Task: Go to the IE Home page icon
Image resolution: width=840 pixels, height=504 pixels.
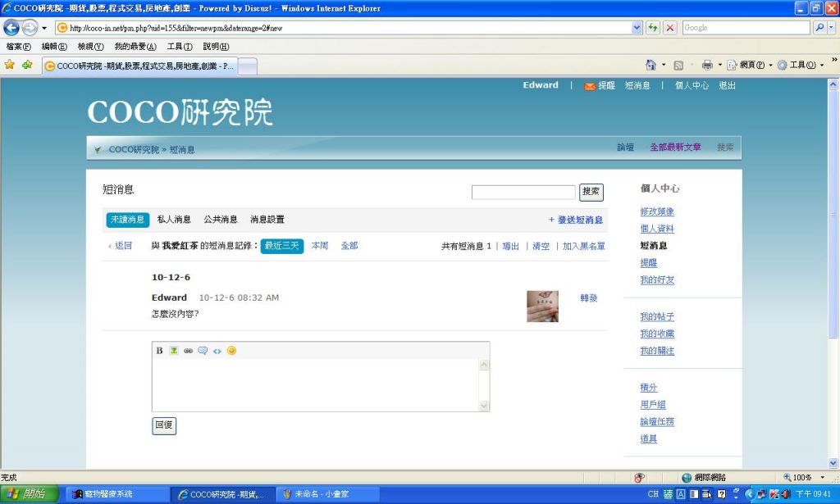Action: (651, 65)
